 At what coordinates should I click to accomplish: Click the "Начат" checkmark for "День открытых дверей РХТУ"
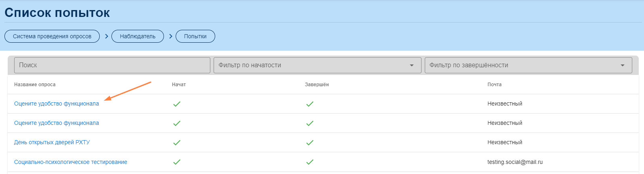pyautogui.click(x=176, y=143)
